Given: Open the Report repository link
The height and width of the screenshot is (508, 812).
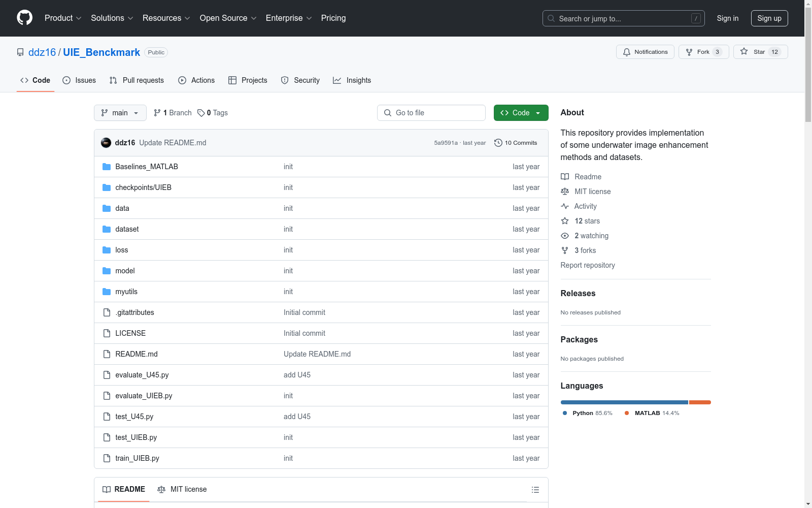Looking at the screenshot, I should point(588,265).
